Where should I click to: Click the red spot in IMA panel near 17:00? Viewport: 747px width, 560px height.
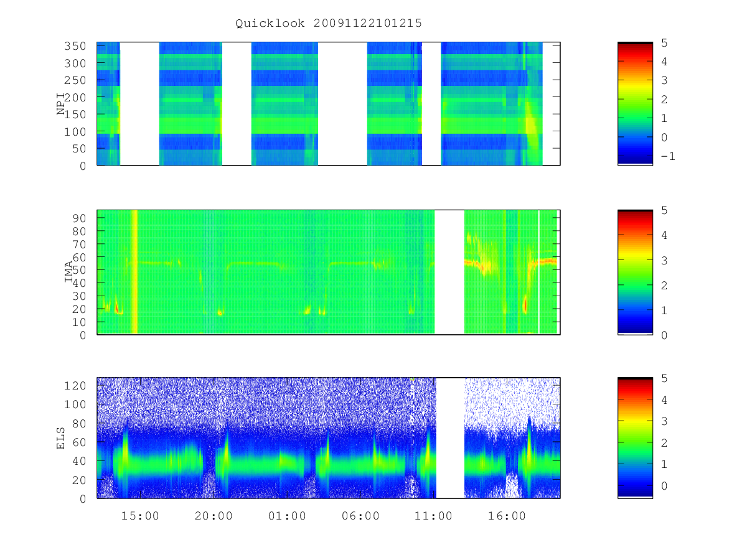525,305
